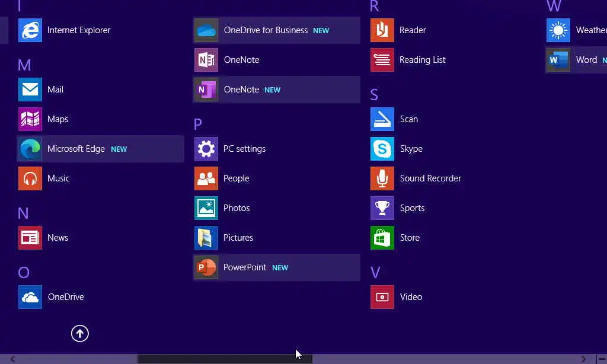Open the Music headphones icon
The width and height of the screenshot is (607, 364).
click(30, 178)
